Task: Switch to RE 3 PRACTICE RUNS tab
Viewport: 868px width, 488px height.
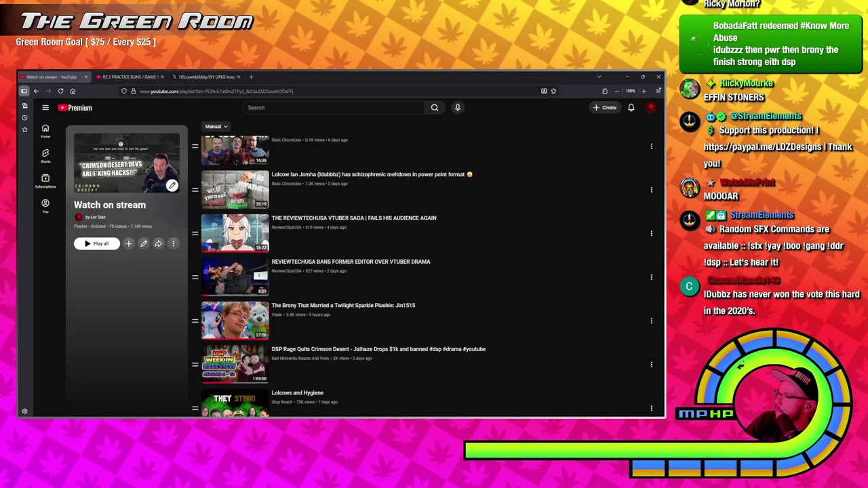Action: [x=130, y=77]
